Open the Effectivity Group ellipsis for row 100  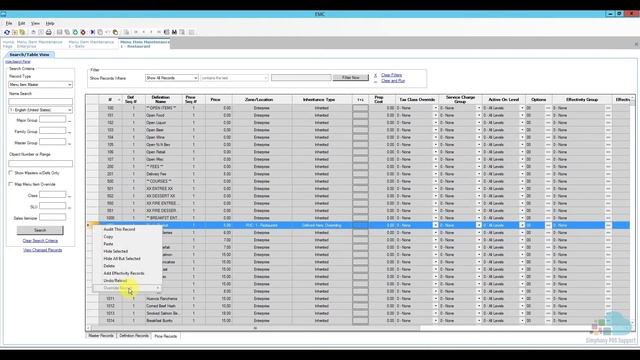[x=608, y=108]
